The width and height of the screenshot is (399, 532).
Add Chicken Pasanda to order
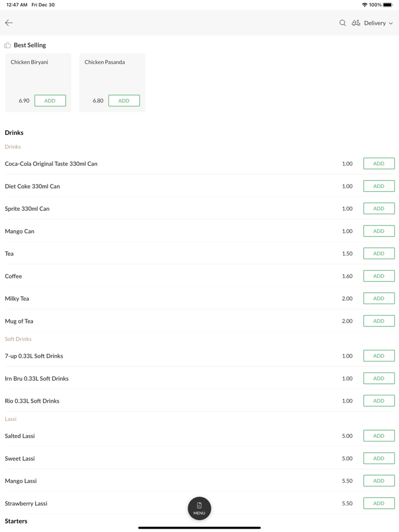tap(124, 101)
